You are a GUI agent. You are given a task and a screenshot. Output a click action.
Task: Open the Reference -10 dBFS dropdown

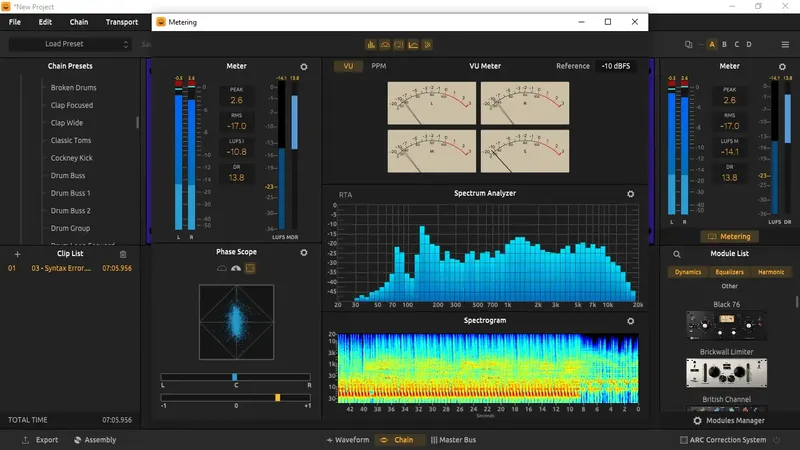[x=616, y=66]
